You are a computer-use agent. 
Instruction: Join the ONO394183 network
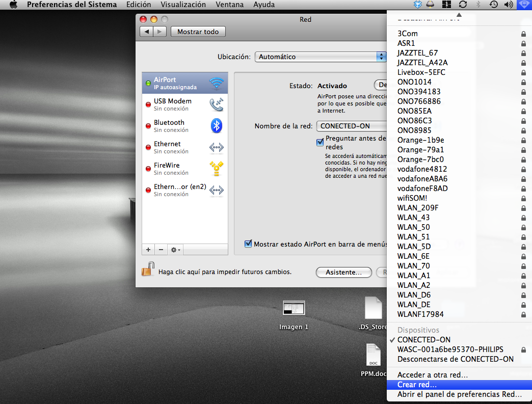[x=460, y=92]
